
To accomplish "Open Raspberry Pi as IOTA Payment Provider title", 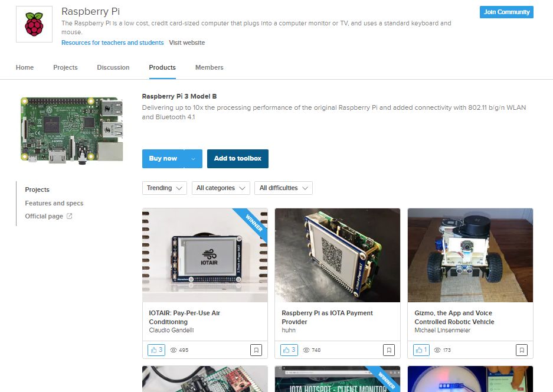I will coord(327,317).
